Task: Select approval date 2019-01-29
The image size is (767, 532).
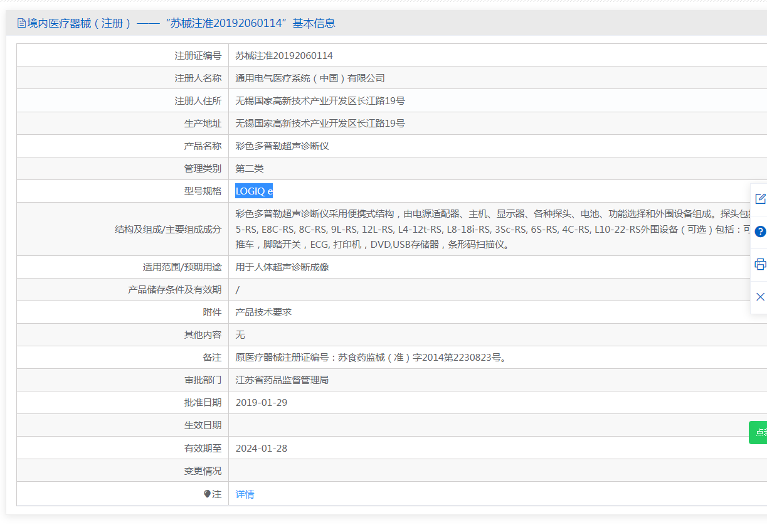Action: (262, 402)
